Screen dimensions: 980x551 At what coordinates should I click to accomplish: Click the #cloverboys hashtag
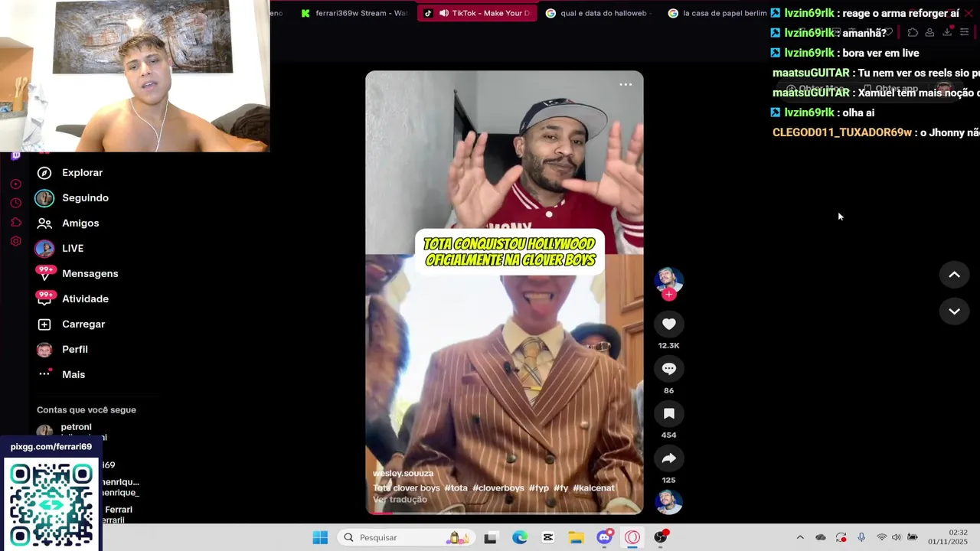(x=498, y=488)
